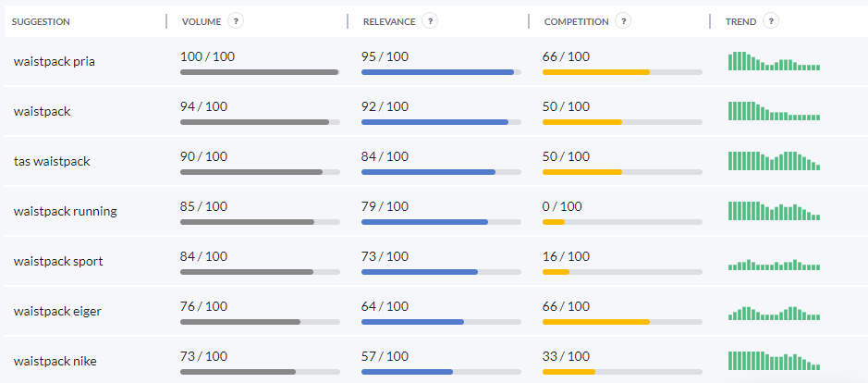View the trend chart for waistpack pria
This screenshot has height=383, width=868.
[x=774, y=61]
